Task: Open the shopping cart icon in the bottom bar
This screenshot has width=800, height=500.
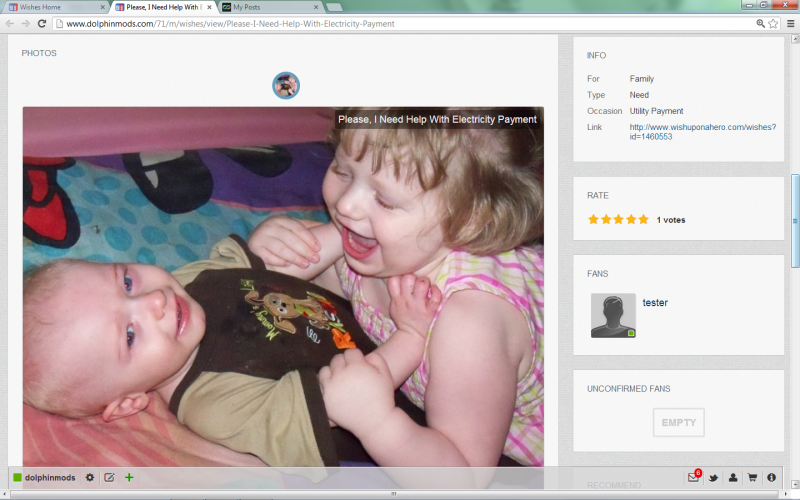Action: tap(752, 478)
